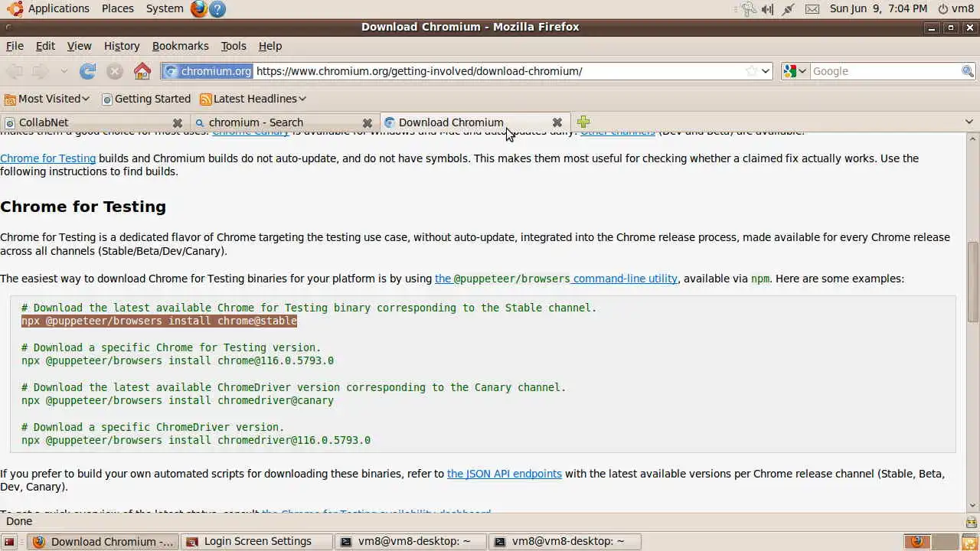Image resolution: width=980 pixels, height=551 pixels.
Task: Open the File menu
Action: (15, 46)
